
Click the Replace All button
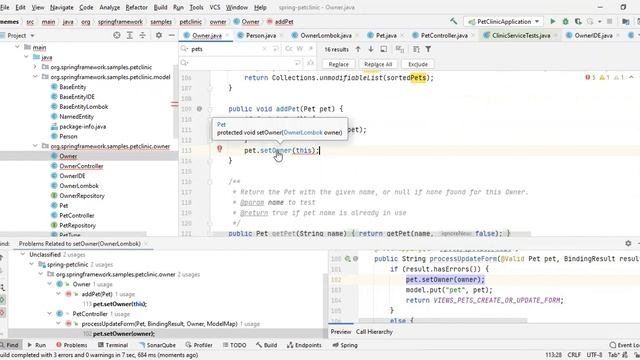point(378,64)
